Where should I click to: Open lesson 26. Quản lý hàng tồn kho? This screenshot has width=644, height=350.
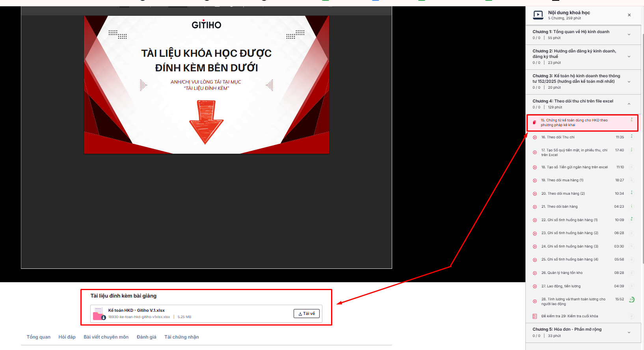point(562,273)
